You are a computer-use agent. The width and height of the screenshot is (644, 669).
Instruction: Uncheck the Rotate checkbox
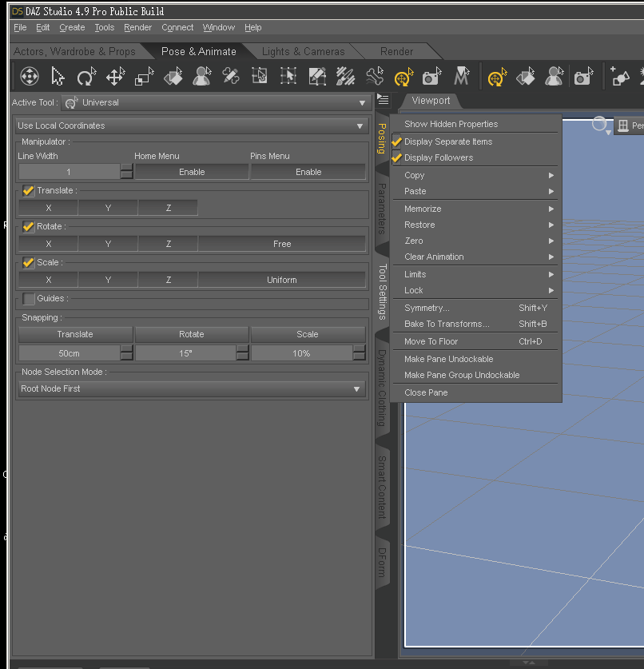pyautogui.click(x=29, y=226)
